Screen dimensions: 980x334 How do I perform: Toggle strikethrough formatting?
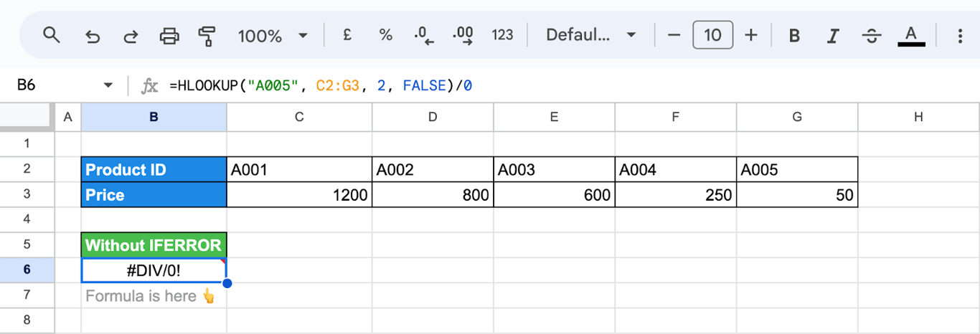[872, 35]
